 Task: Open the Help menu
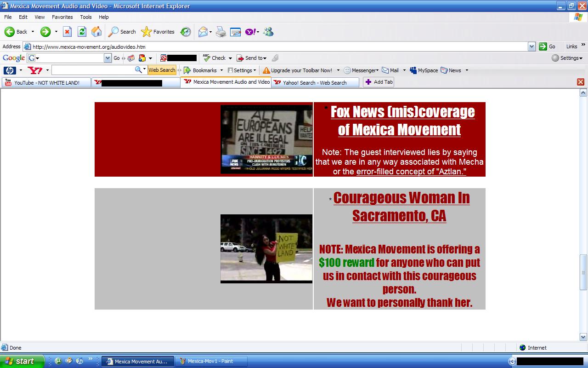(104, 17)
